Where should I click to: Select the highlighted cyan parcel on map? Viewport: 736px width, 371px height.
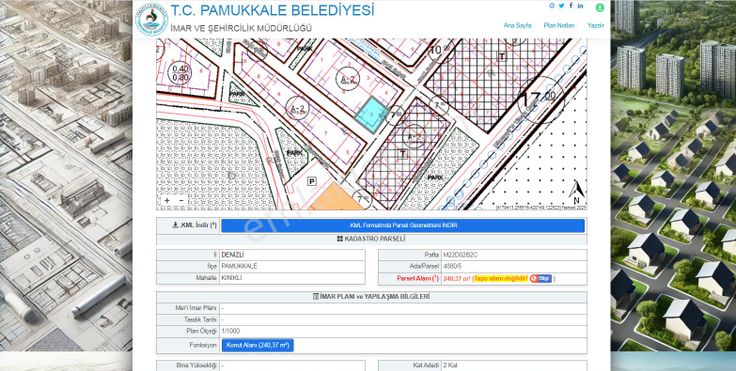pos(372,116)
